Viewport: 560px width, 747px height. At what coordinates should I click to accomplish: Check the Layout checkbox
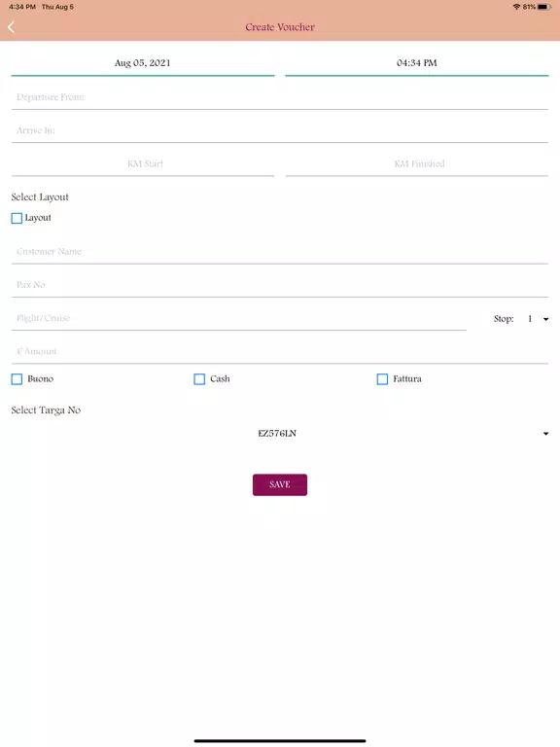point(17,218)
